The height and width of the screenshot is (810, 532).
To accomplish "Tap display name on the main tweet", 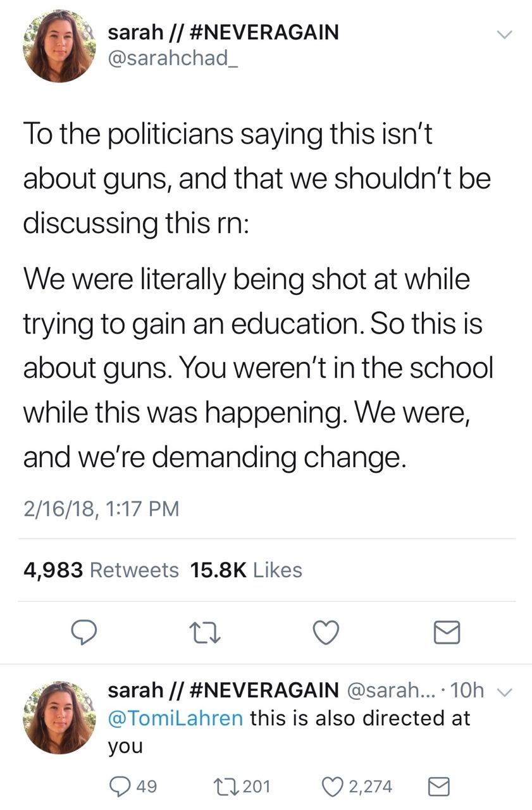I will click(x=223, y=32).
